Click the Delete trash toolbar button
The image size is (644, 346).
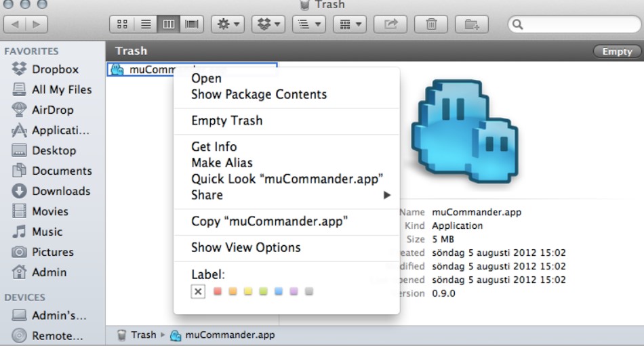431,24
